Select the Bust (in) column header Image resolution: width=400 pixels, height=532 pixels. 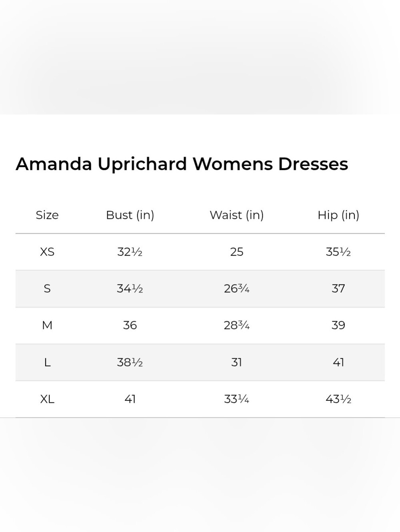[x=130, y=215]
